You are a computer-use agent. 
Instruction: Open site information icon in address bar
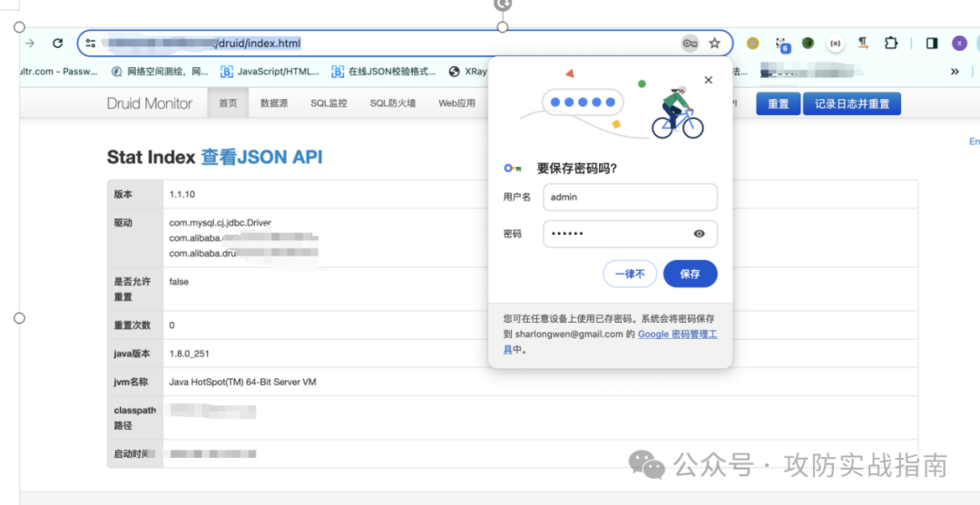coord(91,44)
